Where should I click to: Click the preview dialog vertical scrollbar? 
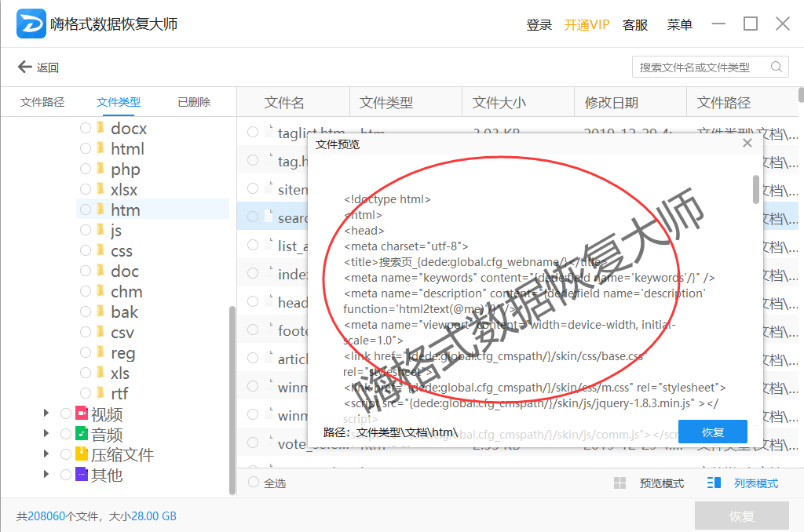pos(756,189)
